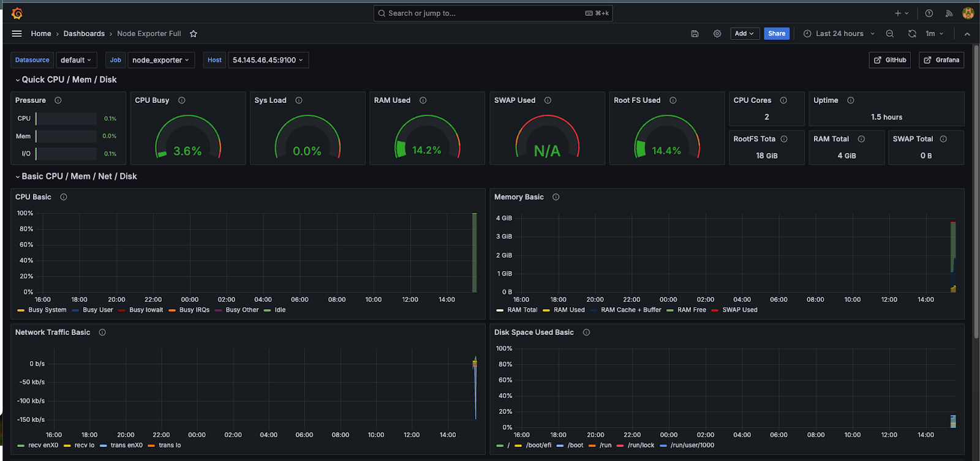980x461 pixels.
Task: Collapse the Quick CPU / Mem / Disk row
Action: click(66, 80)
